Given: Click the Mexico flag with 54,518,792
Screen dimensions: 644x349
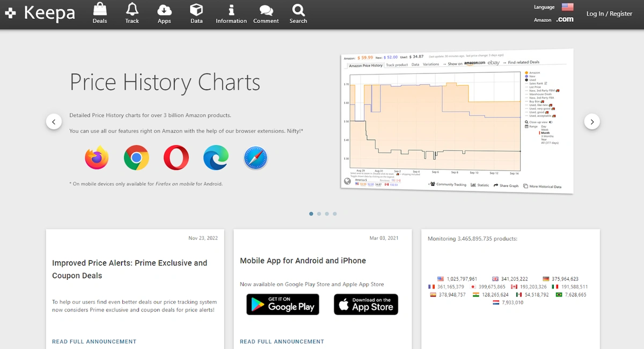Looking at the screenshot, I should pos(519,295).
